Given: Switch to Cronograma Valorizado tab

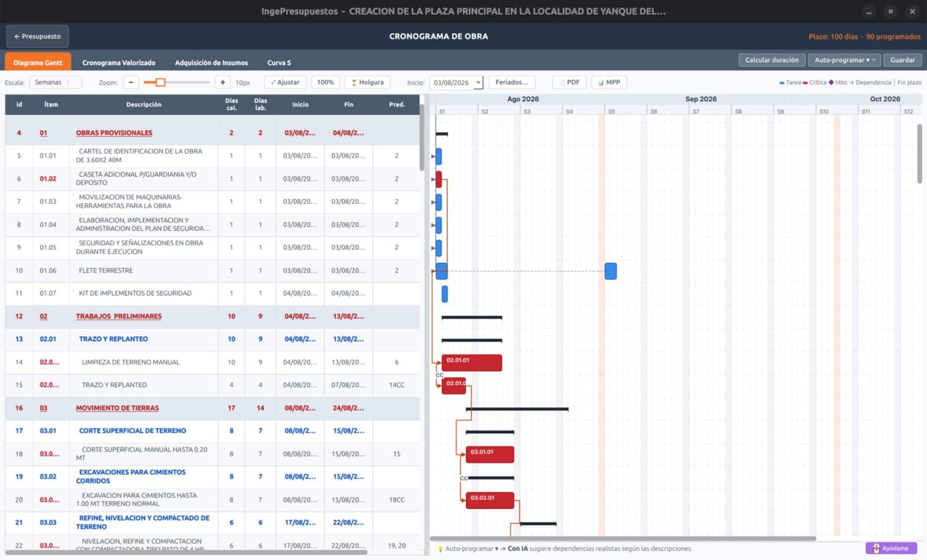Looking at the screenshot, I should pyautogui.click(x=119, y=63).
